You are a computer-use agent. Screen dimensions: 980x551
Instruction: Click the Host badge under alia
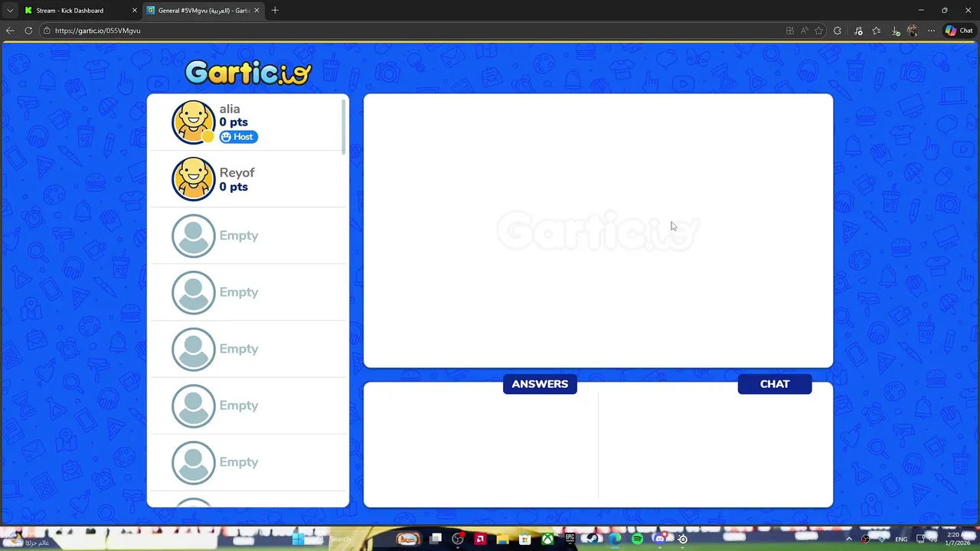(239, 137)
